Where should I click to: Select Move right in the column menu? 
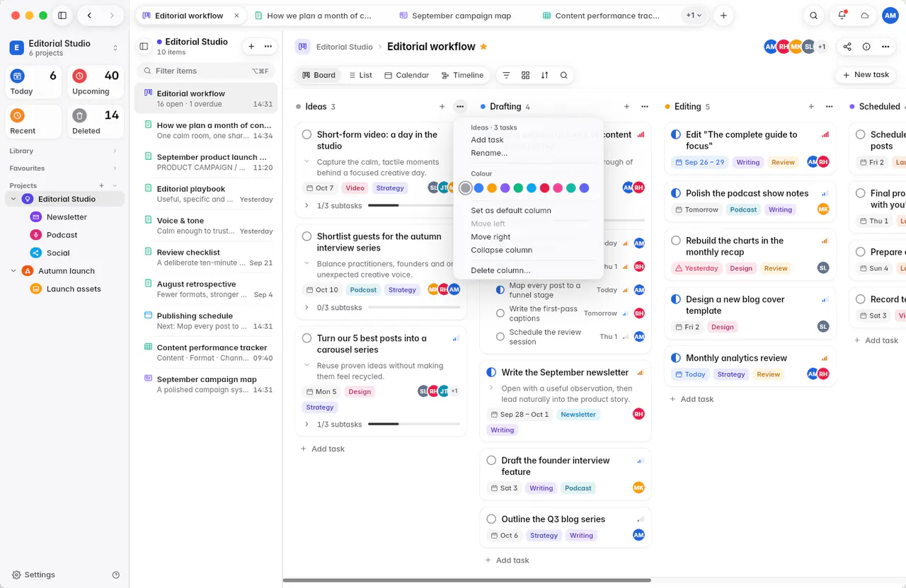coord(491,237)
